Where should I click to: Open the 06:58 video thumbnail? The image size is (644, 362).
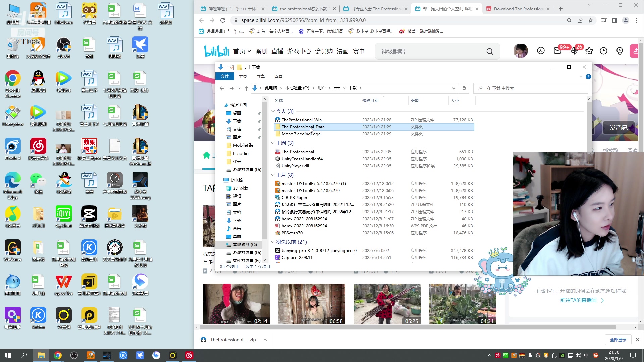(x=312, y=304)
